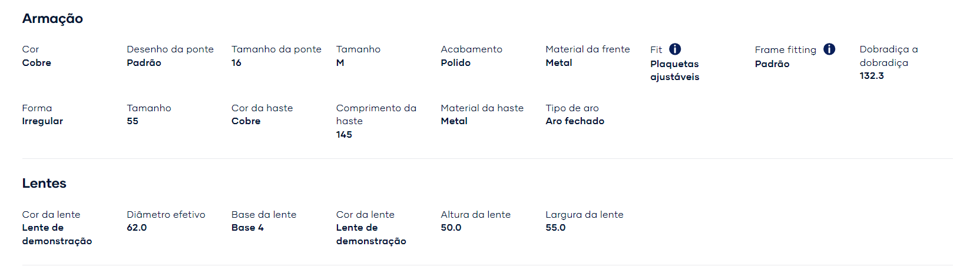Select the Lentes section heading
Image resolution: width=980 pixels, height=276 pixels.
coord(44,184)
